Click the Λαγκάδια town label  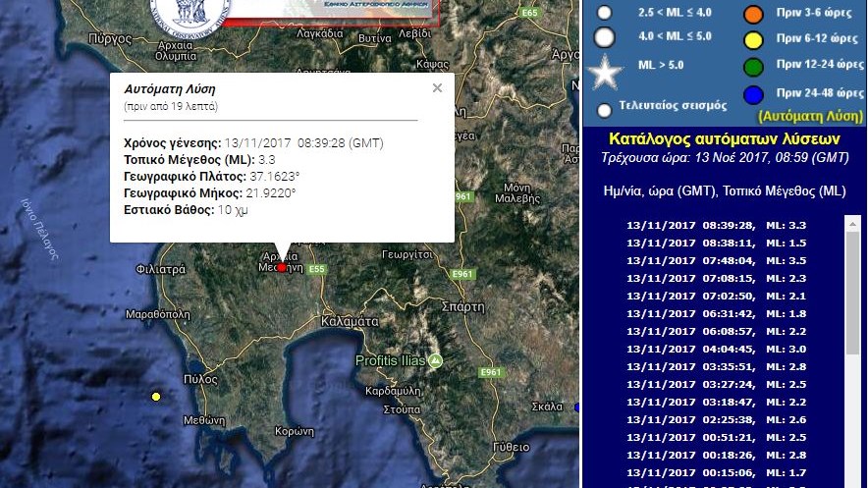[319, 33]
